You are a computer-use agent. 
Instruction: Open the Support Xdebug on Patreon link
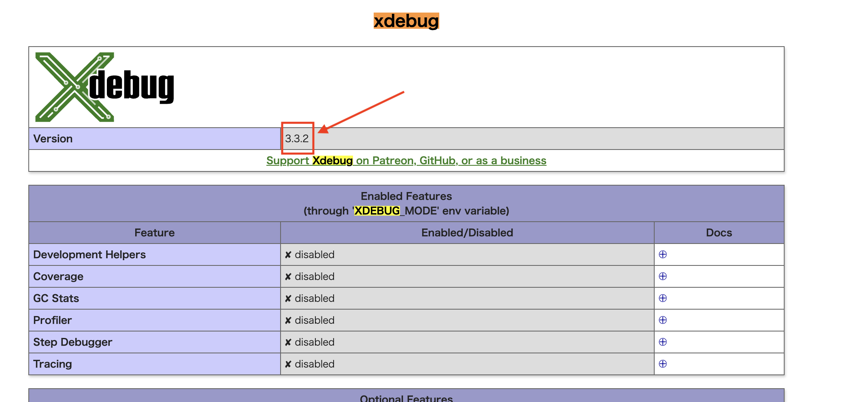click(x=406, y=160)
